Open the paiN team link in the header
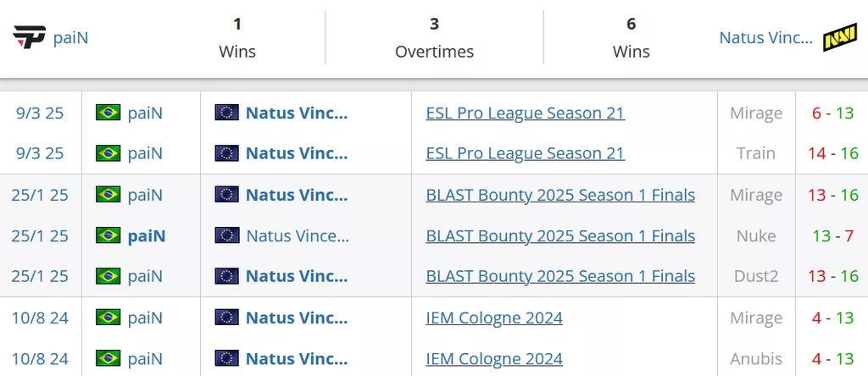Viewport: 868px width, 376px height. coord(70,38)
